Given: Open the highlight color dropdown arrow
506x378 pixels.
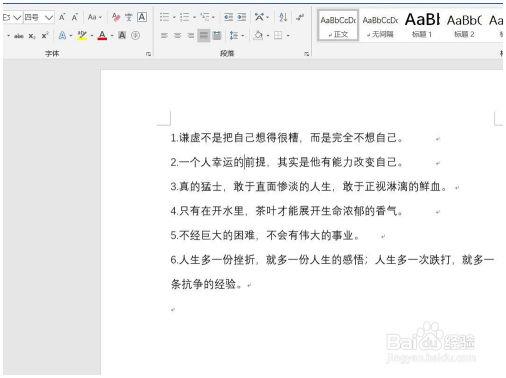Looking at the screenshot, I should [x=92, y=36].
